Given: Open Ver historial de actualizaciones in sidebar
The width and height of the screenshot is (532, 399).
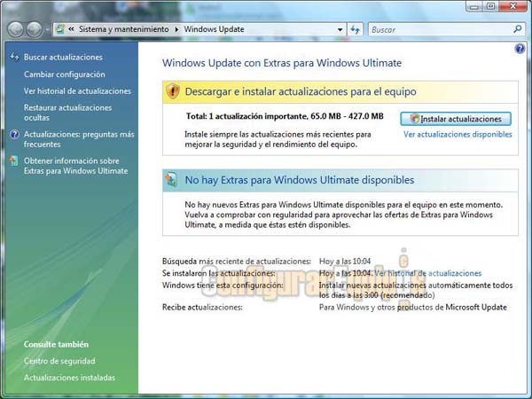Looking at the screenshot, I should point(77,91).
